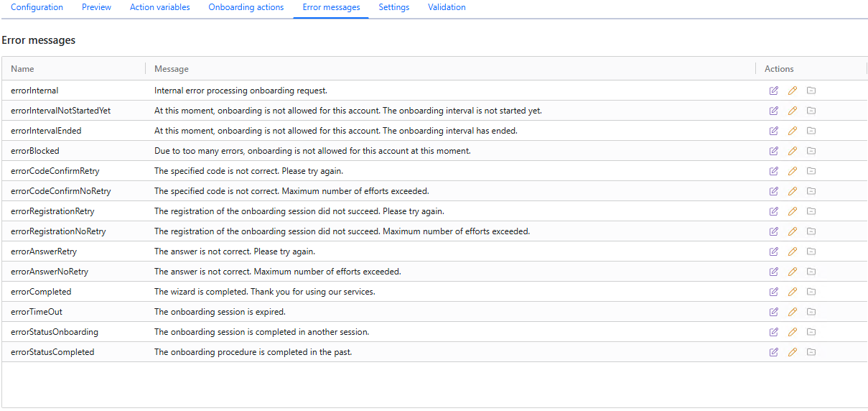Click the gray folder icon for errorCodeConfirmNoRetry
The height and width of the screenshot is (411, 868).
point(811,191)
